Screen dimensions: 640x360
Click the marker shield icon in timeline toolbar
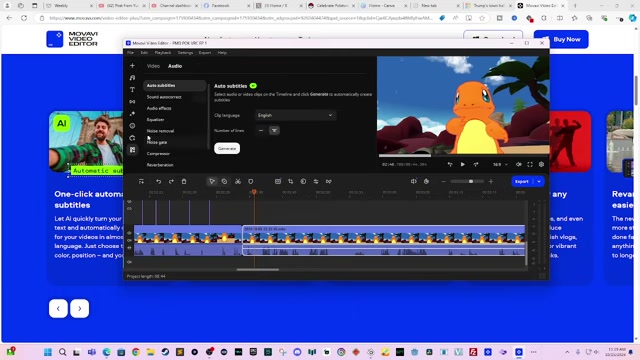tap(251, 182)
